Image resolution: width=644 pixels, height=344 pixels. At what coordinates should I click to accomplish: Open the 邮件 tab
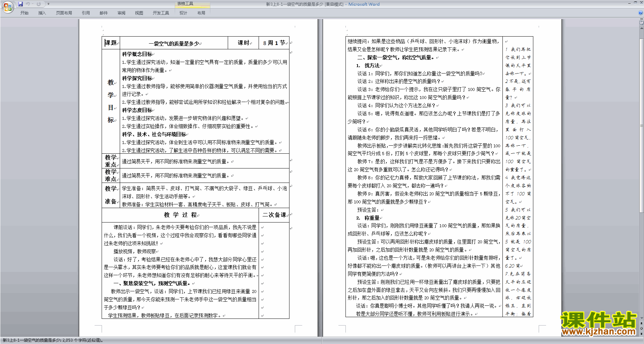pos(104,13)
